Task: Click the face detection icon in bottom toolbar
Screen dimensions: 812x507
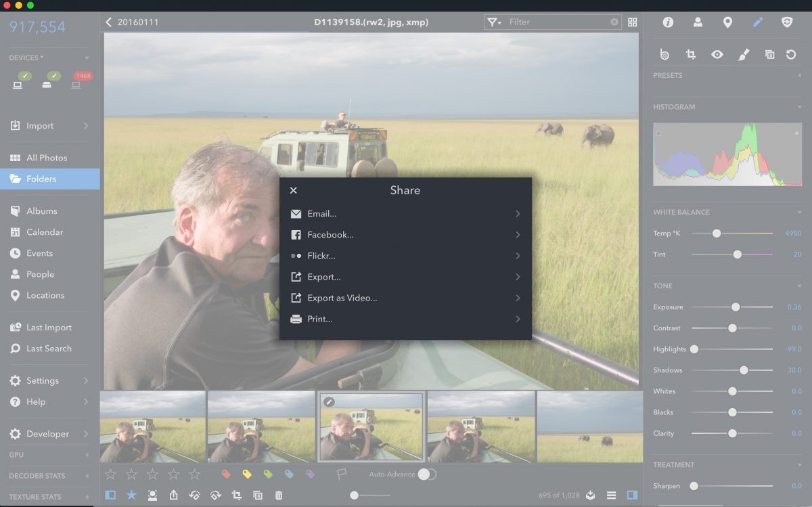Action: pos(153,495)
